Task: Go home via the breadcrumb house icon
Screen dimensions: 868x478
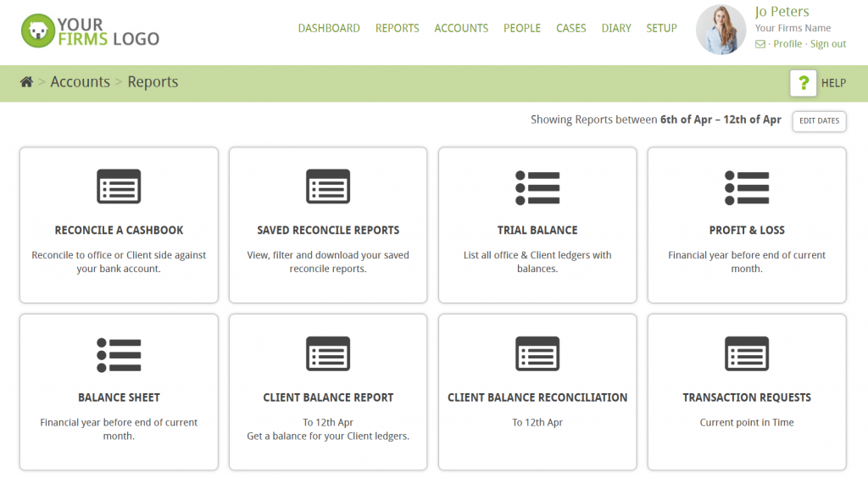Action: (x=27, y=82)
